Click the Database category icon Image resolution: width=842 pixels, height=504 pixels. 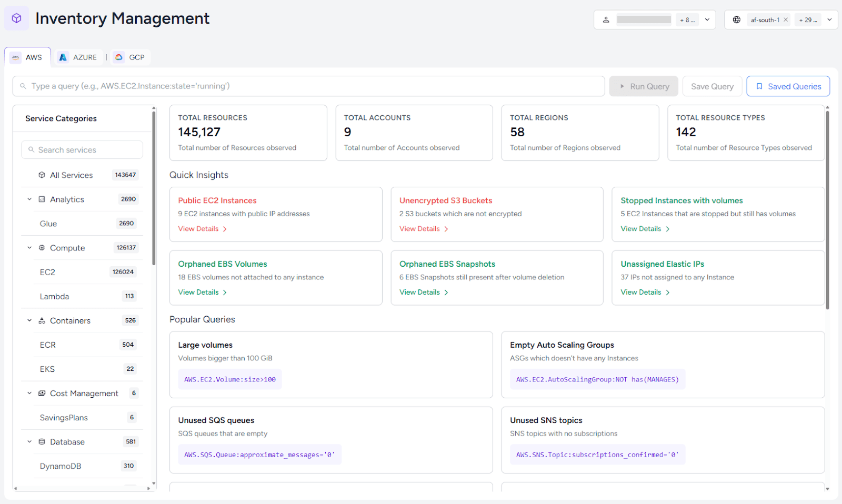click(42, 442)
